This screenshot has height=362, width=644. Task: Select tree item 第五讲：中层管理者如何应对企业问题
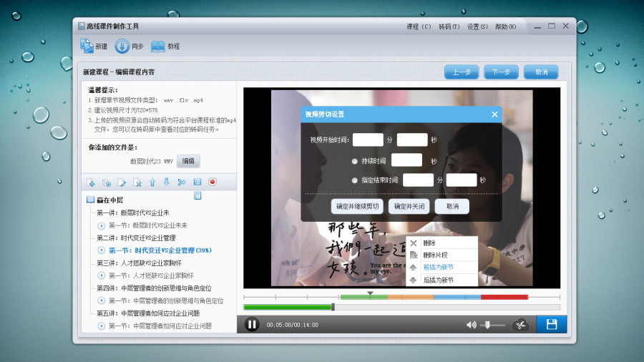click(x=148, y=313)
